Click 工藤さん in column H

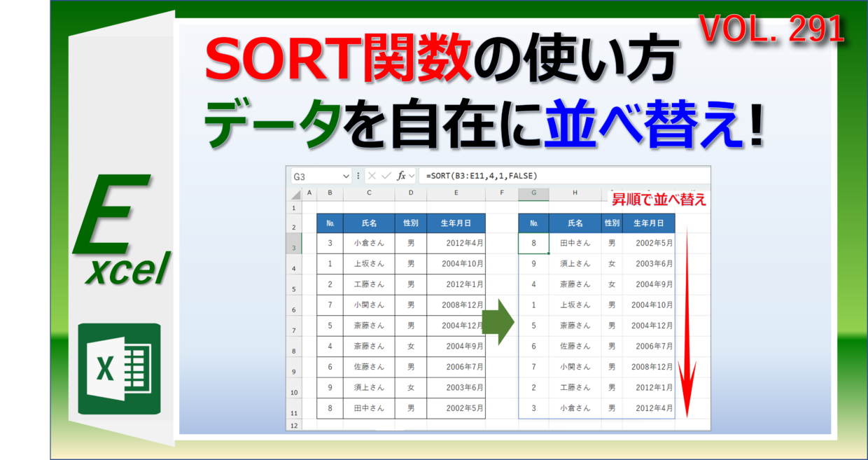click(x=575, y=387)
